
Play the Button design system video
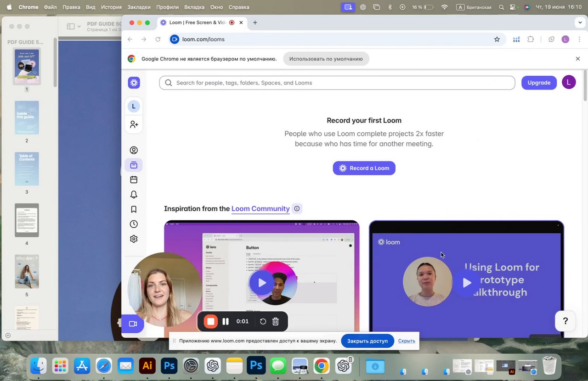click(x=262, y=283)
